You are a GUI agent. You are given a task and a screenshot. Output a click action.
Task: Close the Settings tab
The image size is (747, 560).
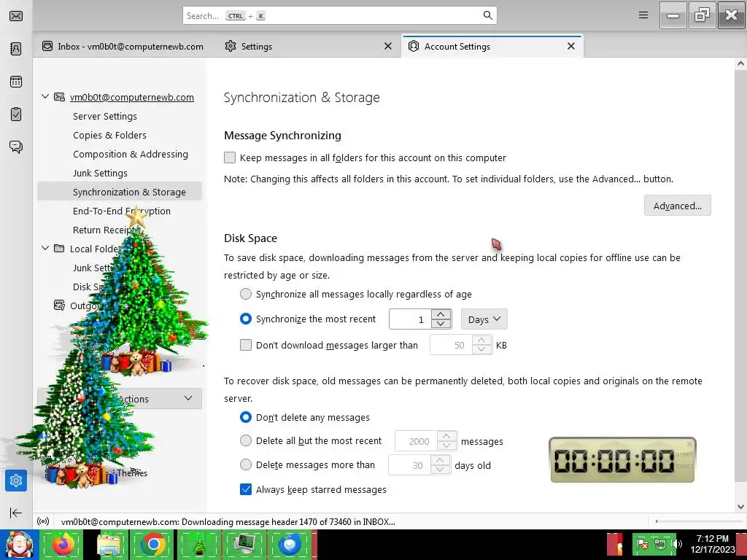(388, 46)
